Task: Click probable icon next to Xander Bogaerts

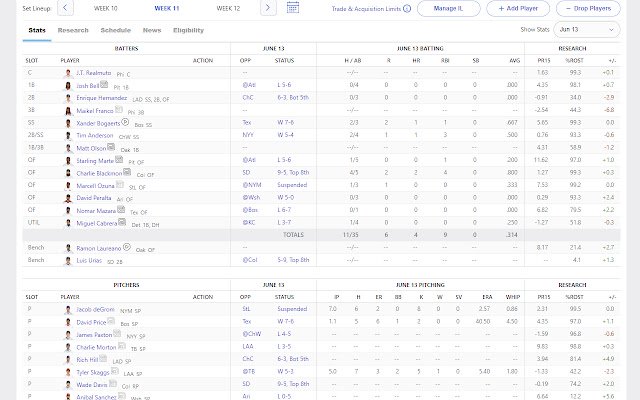Action: (125, 122)
